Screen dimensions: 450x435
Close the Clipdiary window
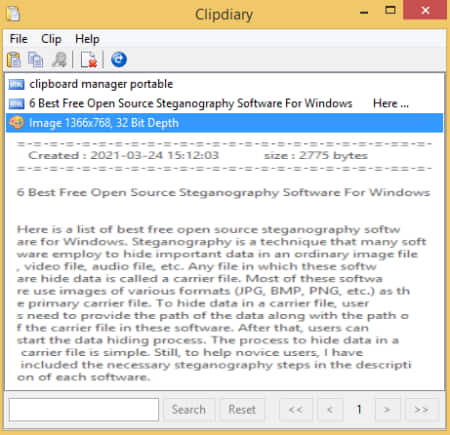point(425,10)
